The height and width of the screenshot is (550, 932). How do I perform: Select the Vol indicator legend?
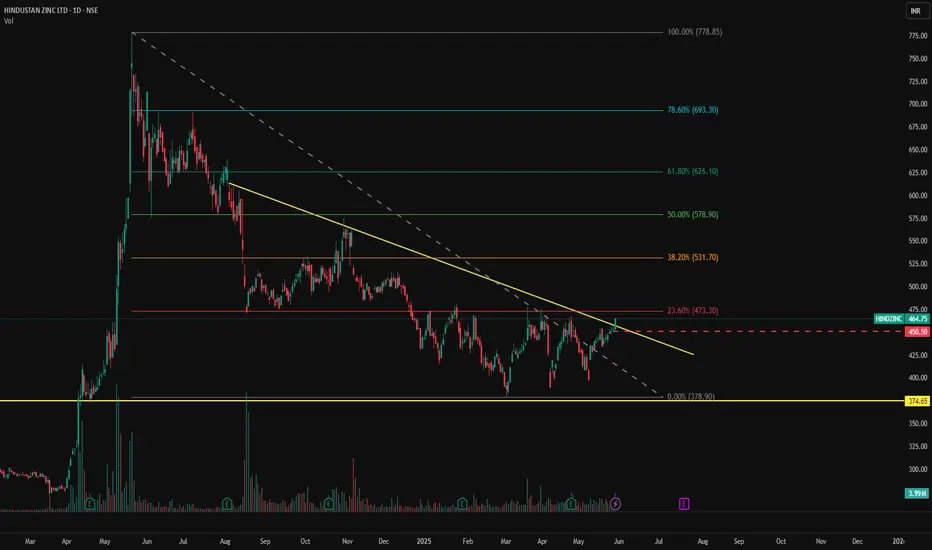click(x=8, y=21)
